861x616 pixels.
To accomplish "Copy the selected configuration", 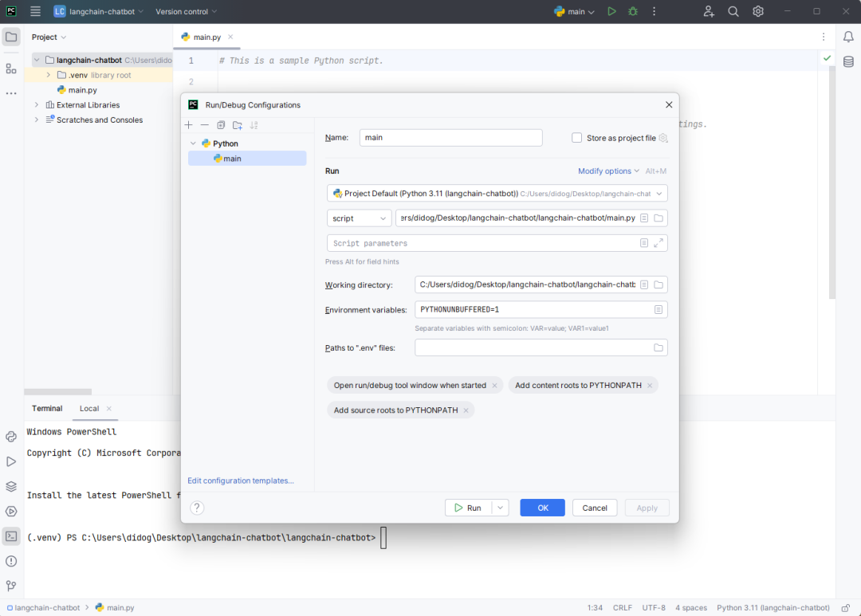I will [221, 125].
